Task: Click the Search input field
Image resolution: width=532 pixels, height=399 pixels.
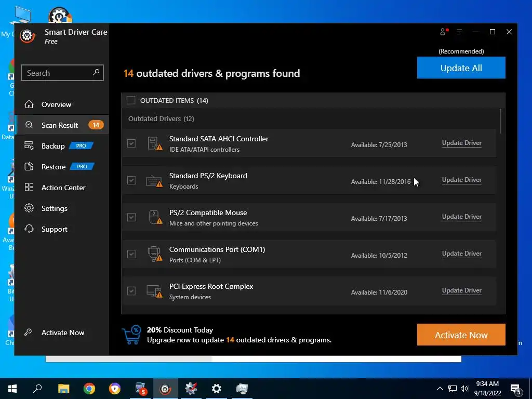Action: pos(62,73)
